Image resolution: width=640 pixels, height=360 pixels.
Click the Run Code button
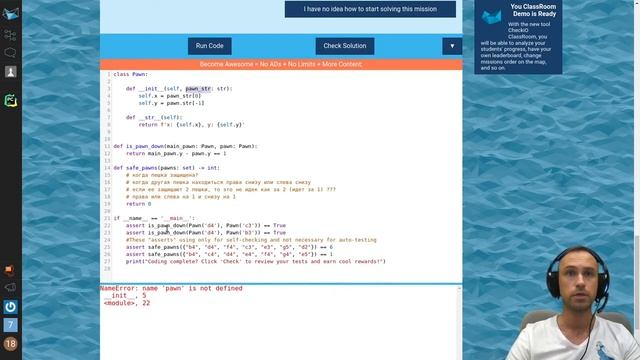[209, 46]
